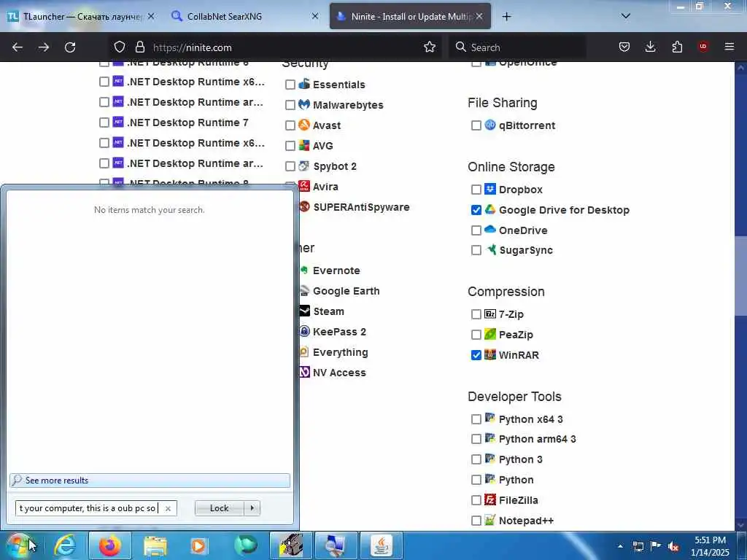Open the shutdown options arrow beside Lock
Screen dimensions: 747x560
coord(252,508)
